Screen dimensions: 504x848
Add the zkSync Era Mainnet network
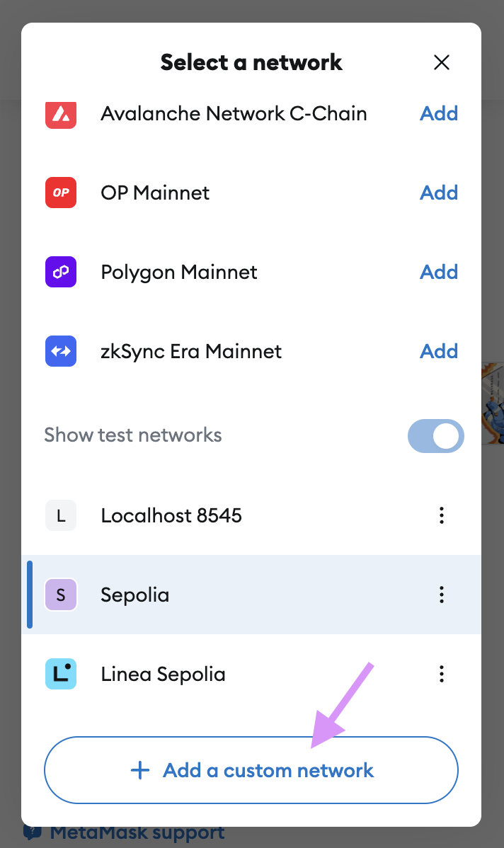pos(439,351)
